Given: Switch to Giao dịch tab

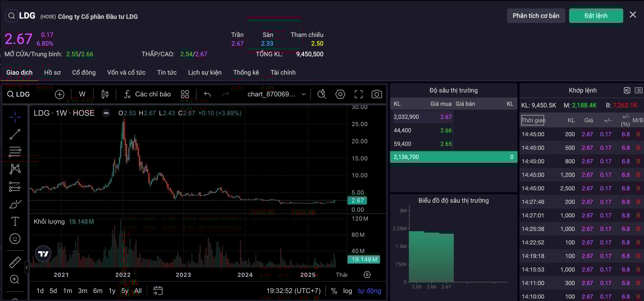Looking at the screenshot, I should pos(19,73).
